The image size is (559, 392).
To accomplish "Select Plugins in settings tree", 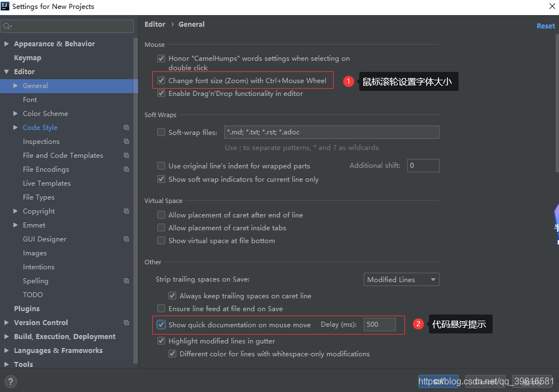I will [x=27, y=308].
